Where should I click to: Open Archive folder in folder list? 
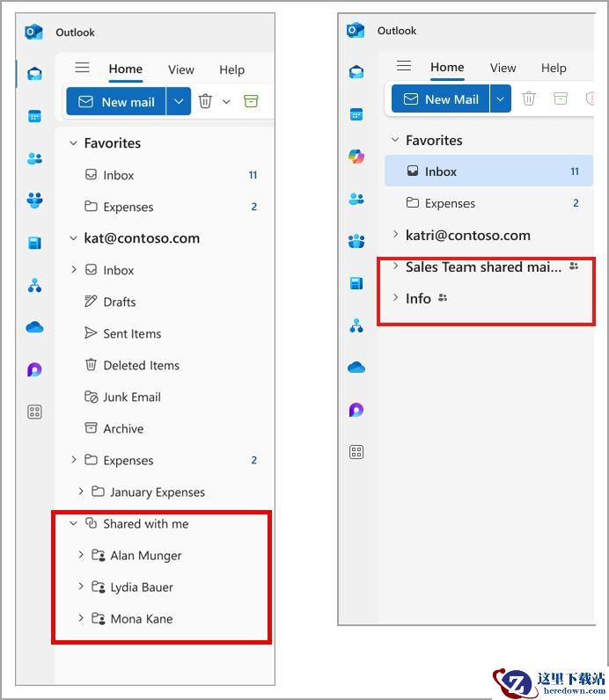click(165, 428)
